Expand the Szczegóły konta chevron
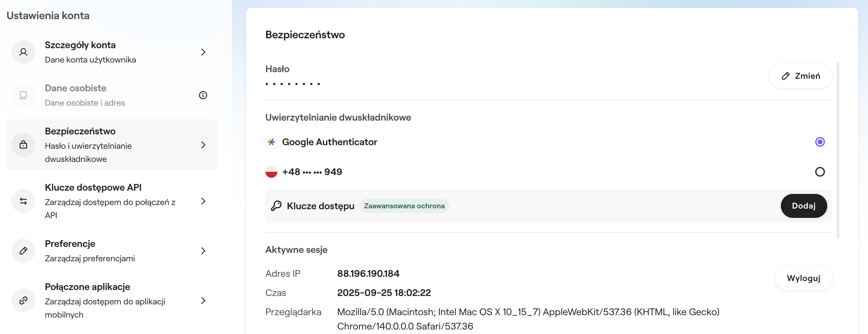Viewport: 868px width, 334px height. tap(203, 52)
